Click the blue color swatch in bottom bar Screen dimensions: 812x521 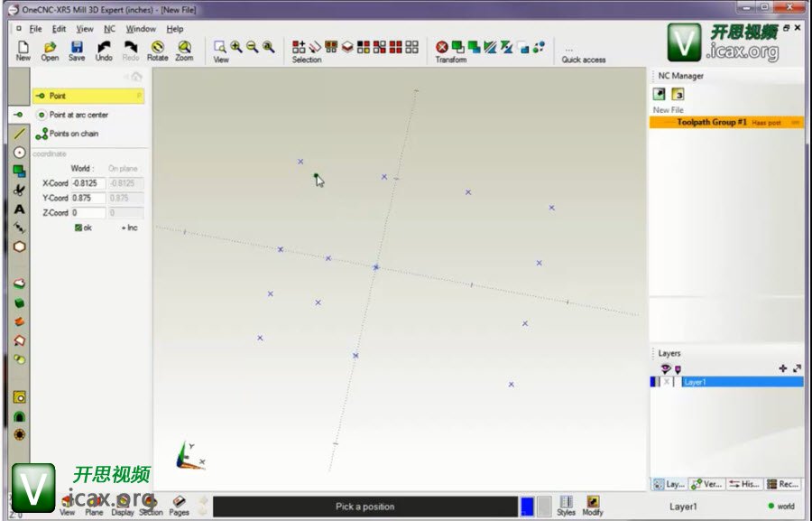pyautogui.click(x=527, y=506)
